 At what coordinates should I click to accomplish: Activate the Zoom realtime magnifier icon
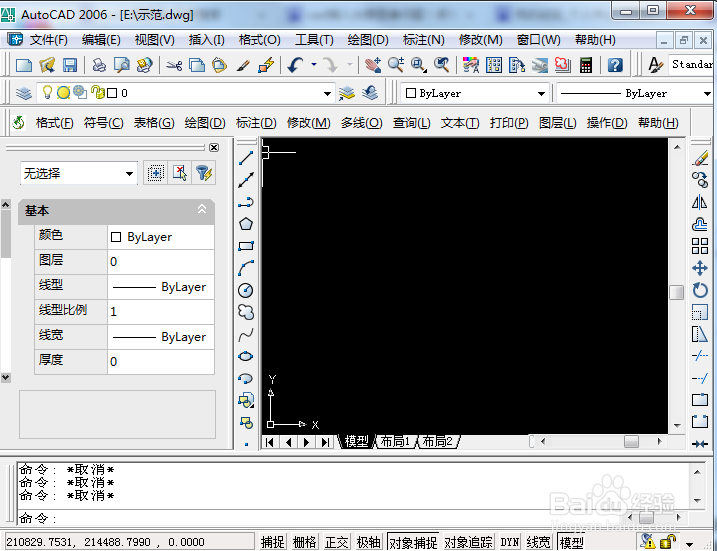[x=396, y=65]
